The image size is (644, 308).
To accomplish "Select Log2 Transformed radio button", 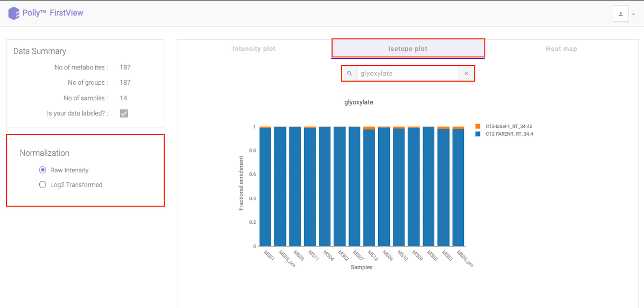I will (x=43, y=185).
